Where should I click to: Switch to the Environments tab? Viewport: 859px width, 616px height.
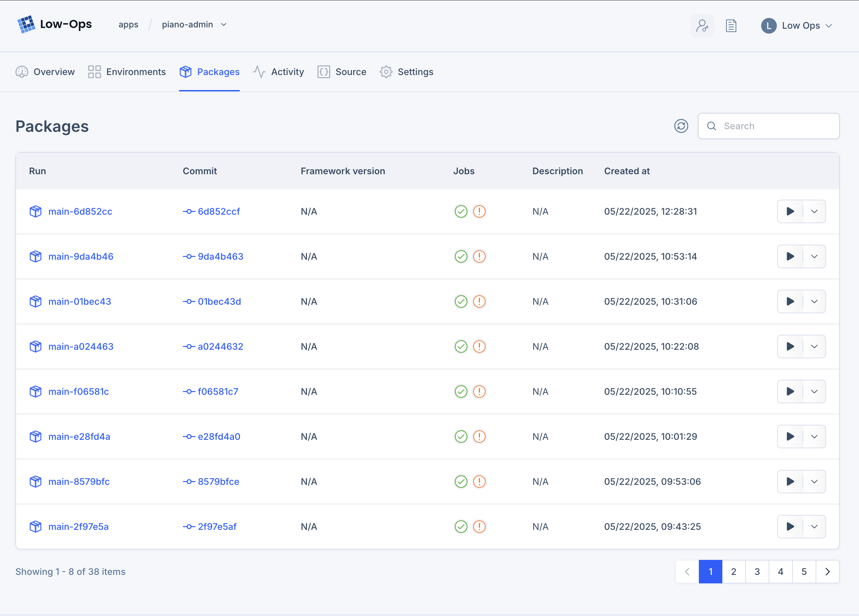point(136,71)
